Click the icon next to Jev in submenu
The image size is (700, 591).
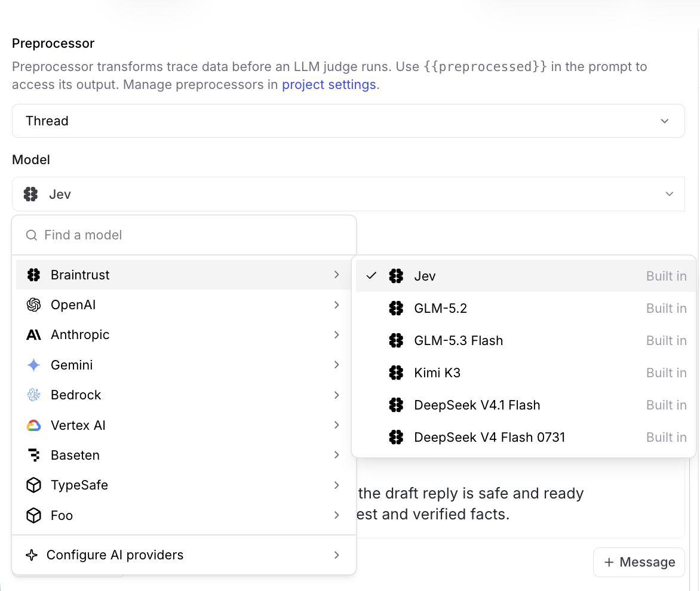(396, 276)
